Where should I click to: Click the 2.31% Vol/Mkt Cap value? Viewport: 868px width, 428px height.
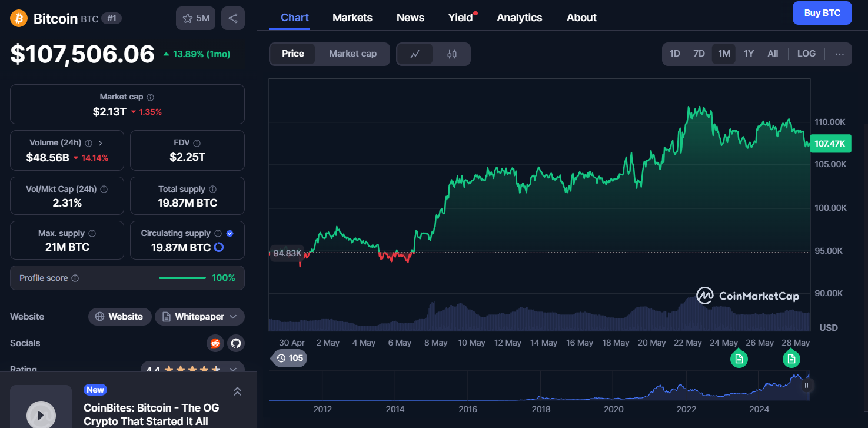(x=67, y=203)
